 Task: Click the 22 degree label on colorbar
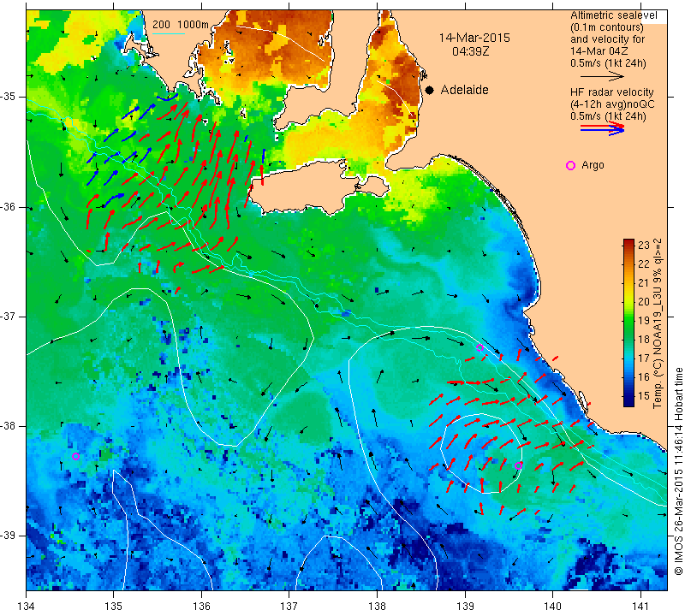[x=644, y=264]
